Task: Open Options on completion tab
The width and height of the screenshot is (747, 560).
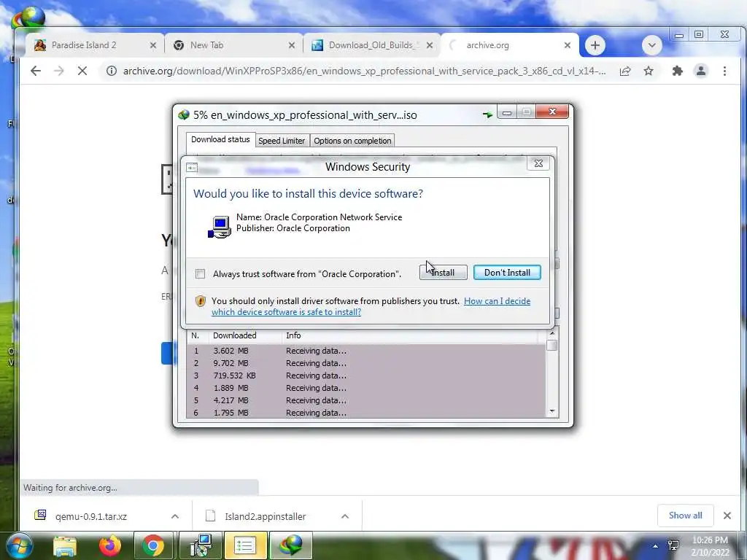Action: (352, 141)
